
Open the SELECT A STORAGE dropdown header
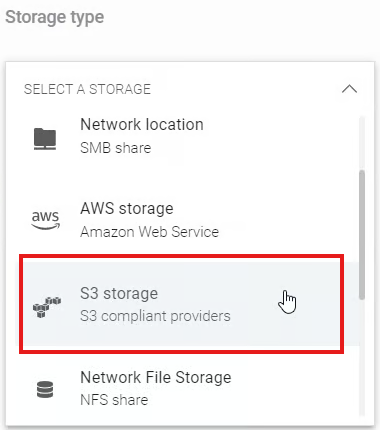pos(190,89)
